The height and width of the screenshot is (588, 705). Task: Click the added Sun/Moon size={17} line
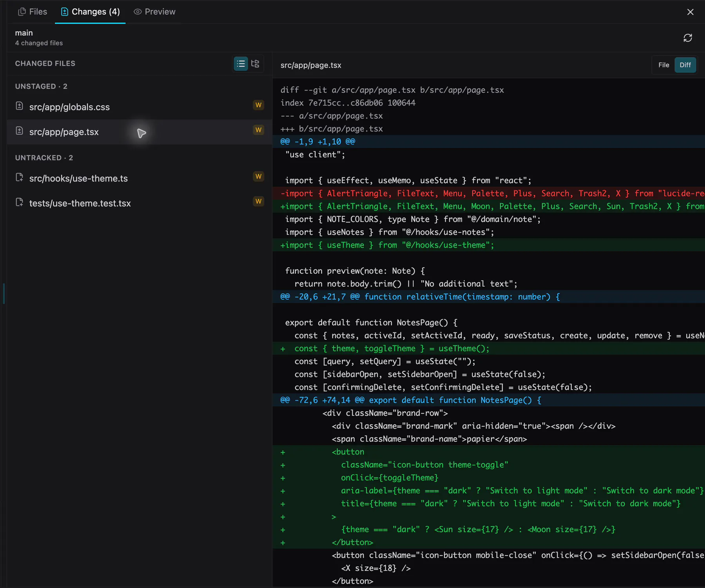[x=489, y=529]
